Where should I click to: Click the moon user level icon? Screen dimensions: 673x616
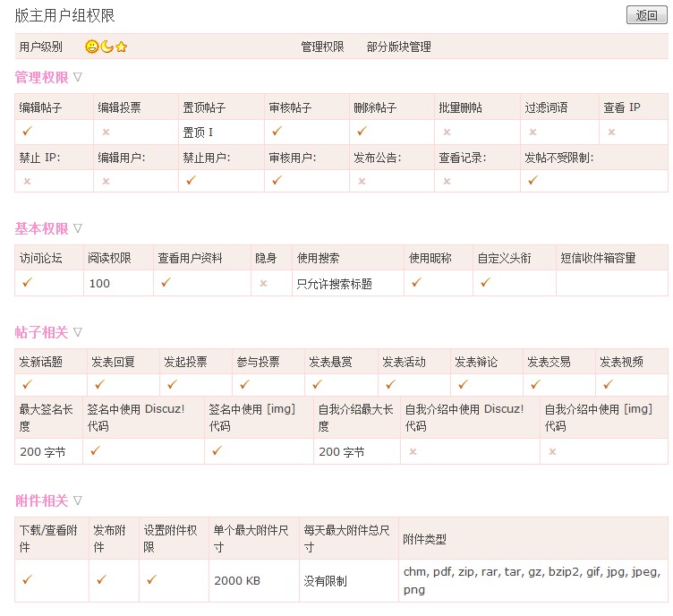click(x=106, y=47)
